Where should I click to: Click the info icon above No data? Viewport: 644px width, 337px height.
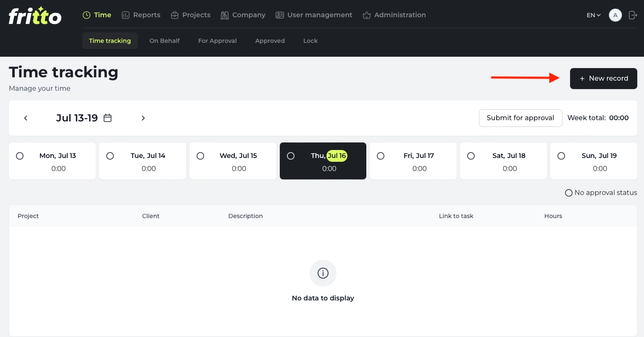tap(323, 273)
